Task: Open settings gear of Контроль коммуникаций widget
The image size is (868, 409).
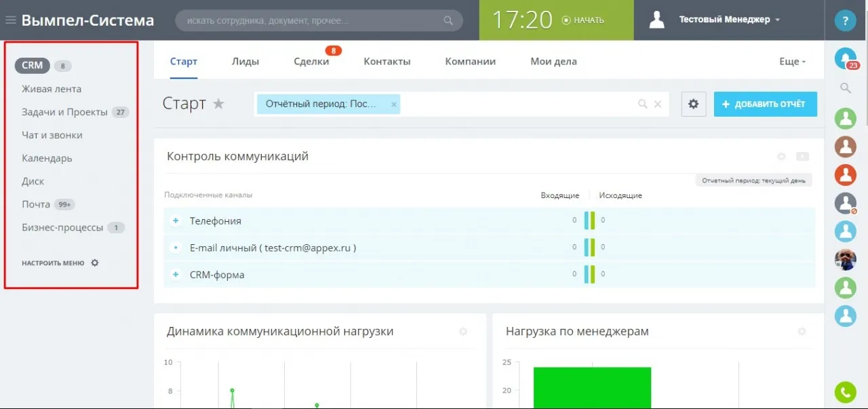Action: [781, 156]
